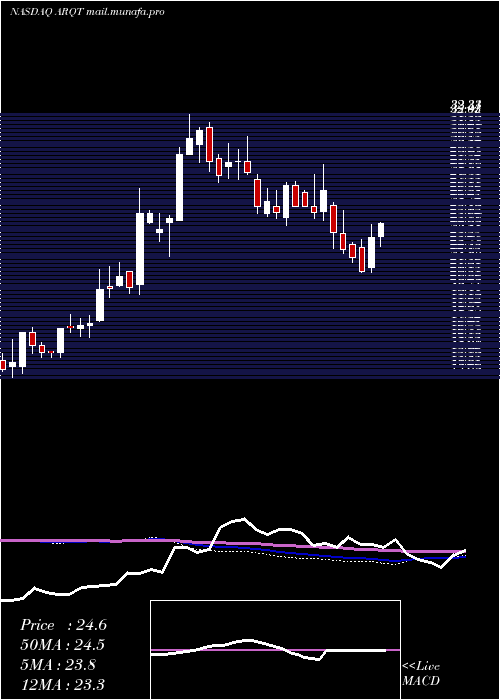Click the '50MA : 24.5' value
This screenshot has width=500, height=700.
63,645
